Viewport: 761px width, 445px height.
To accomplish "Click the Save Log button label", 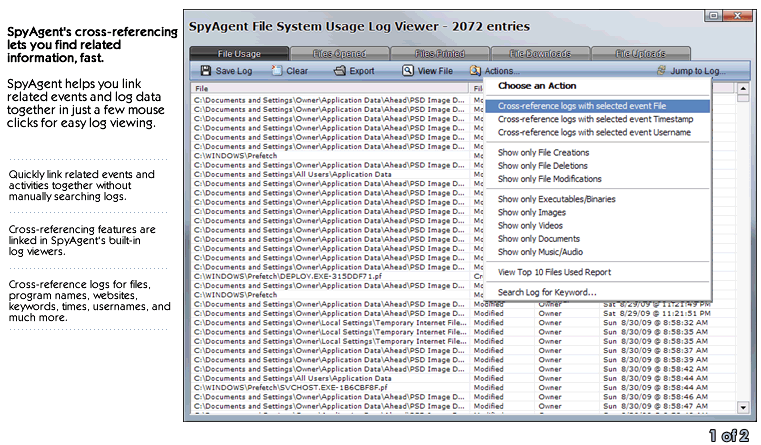I will coord(233,71).
